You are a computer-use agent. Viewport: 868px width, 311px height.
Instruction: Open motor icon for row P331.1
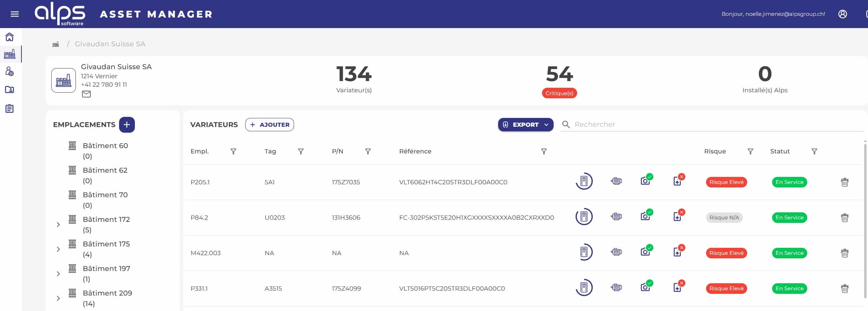(x=616, y=287)
